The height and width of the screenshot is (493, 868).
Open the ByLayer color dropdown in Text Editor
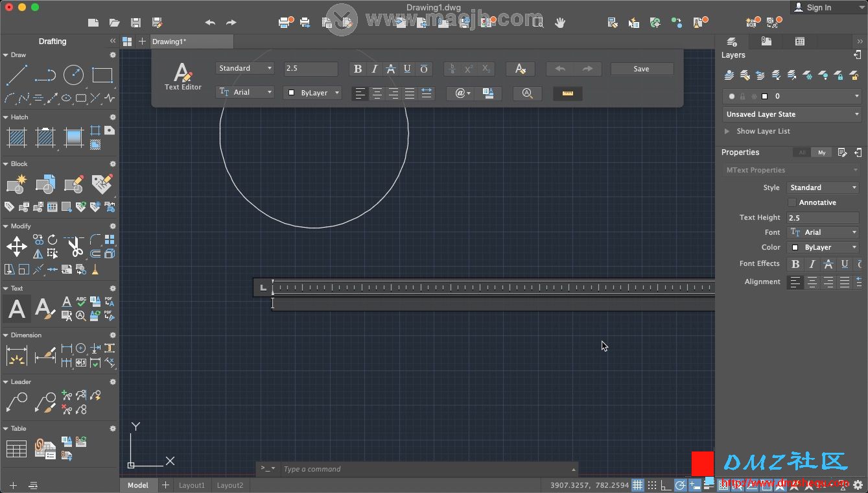tap(312, 93)
